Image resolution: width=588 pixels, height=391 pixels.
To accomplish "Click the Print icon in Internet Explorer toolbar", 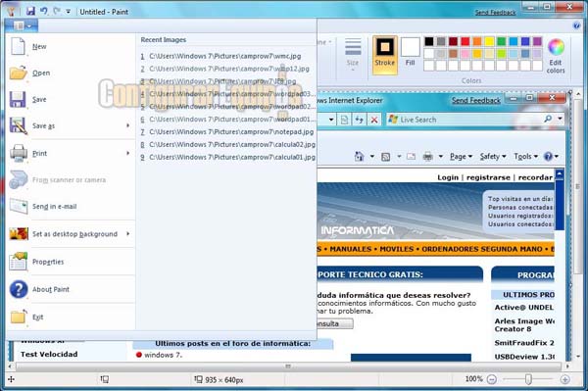I will click(428, 157).
